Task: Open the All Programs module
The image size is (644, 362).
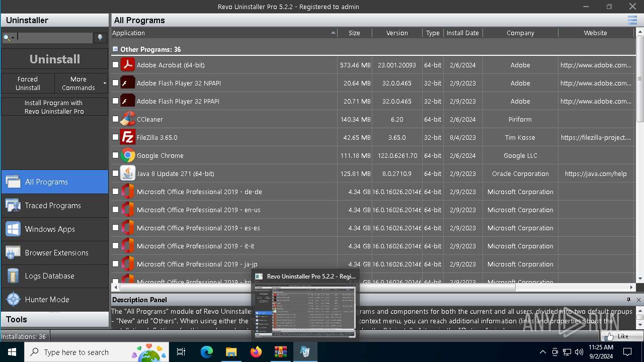Action: point(54,182)
